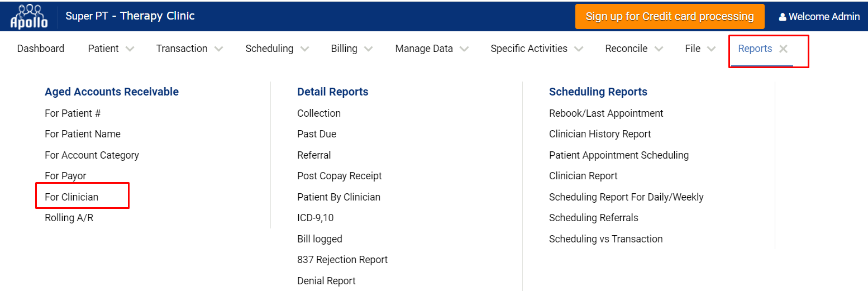Open the Reconcile dropdown arrow
868x291 pixels.
click(659, 49)
